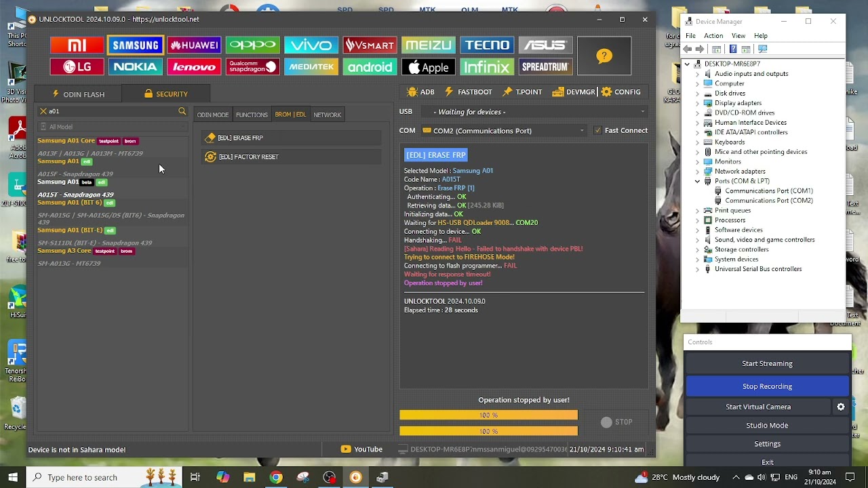Image resolution: width=868 pixels, height=488 pixels.
Task: Select the Infinix brand tile
Action: (x=487, y=67)
